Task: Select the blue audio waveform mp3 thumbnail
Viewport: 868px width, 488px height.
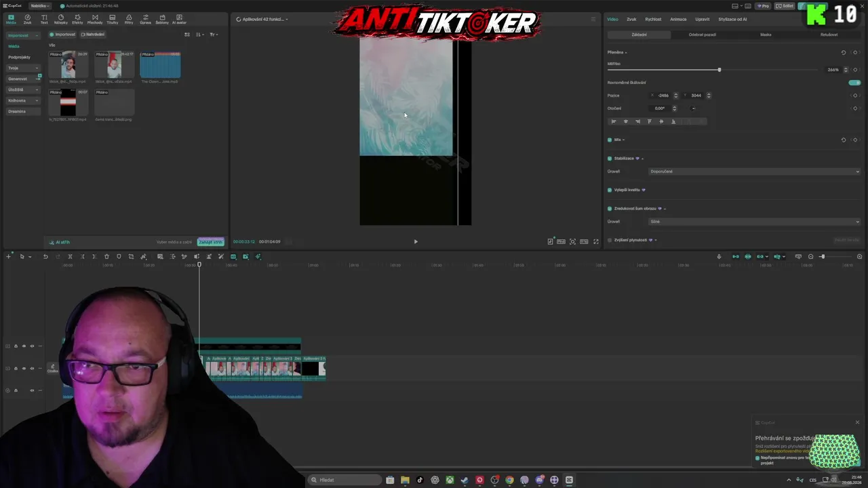Action: tap(160, 66)
